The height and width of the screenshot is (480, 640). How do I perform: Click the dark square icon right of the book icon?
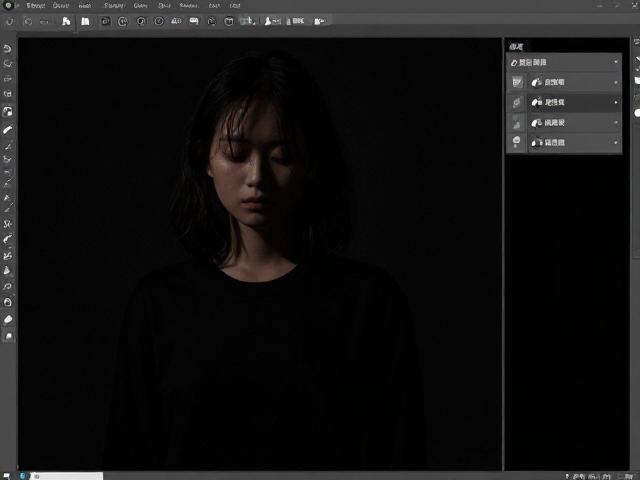105,21
